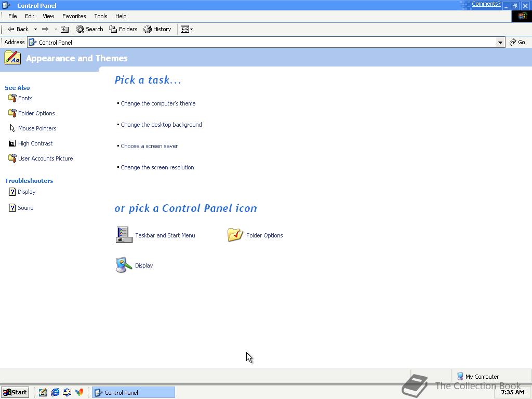Click the first Quick Launch notepad icon

43,393
